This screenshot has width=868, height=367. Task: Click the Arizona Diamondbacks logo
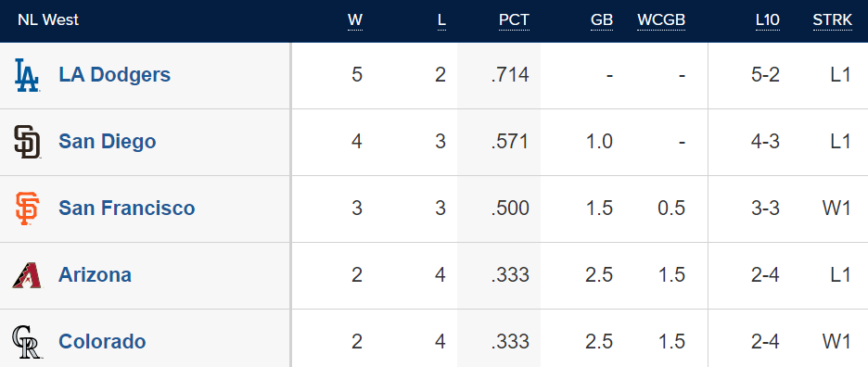pyautogui.click(x=27, y=275)
